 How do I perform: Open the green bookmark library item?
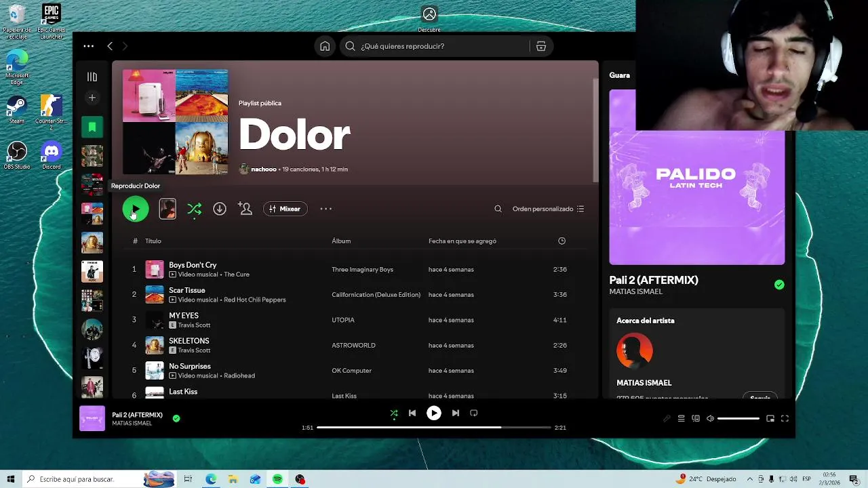click(92, 127)
